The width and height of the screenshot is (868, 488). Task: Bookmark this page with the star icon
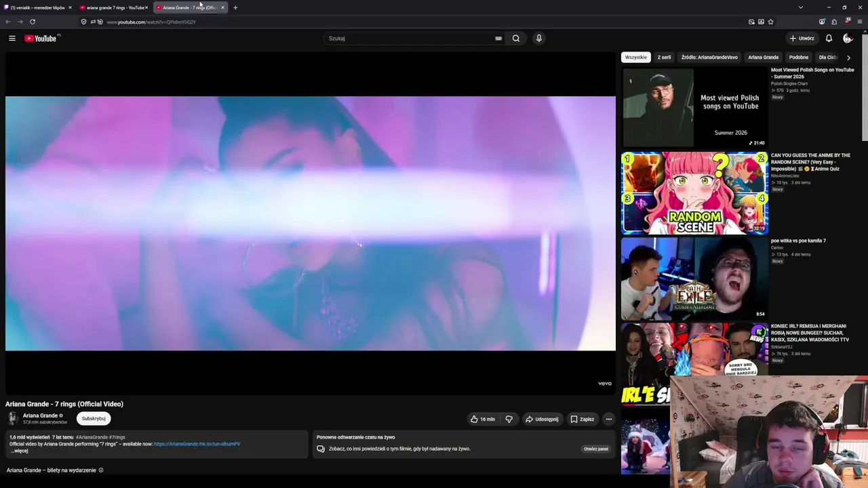click(770, 22)
